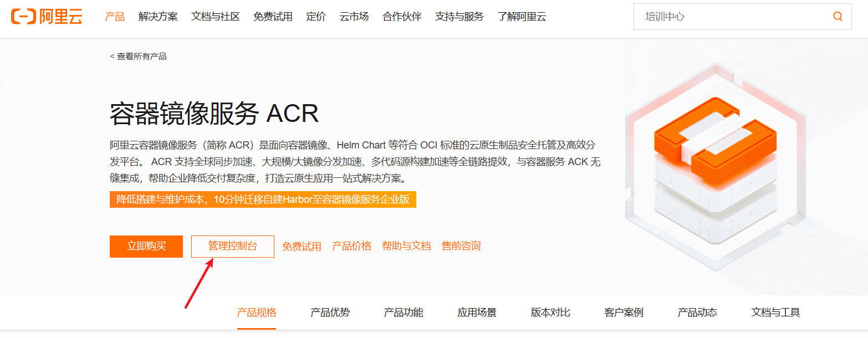Switch to the 客户案例 tab

tap(624, 313)
